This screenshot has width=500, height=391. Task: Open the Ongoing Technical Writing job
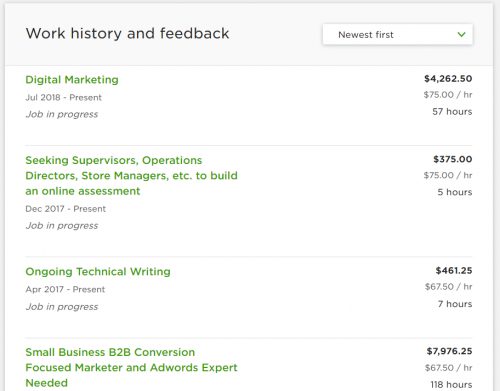coord(98,272)
